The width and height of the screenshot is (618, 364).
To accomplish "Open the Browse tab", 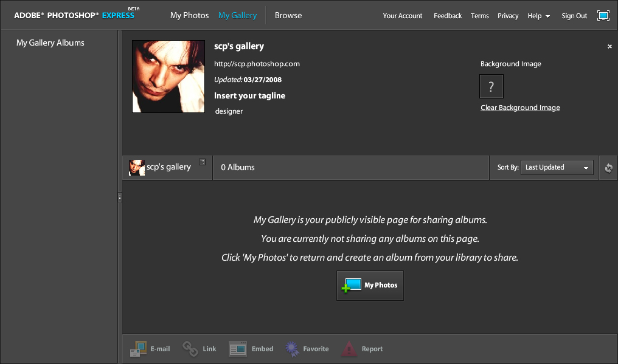I will (288, 15).
